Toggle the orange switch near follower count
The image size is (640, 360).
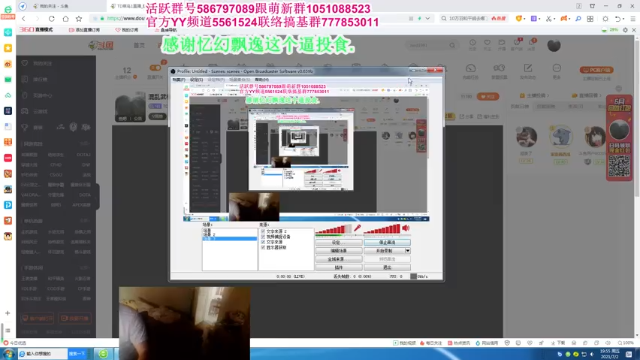[155, 68]
